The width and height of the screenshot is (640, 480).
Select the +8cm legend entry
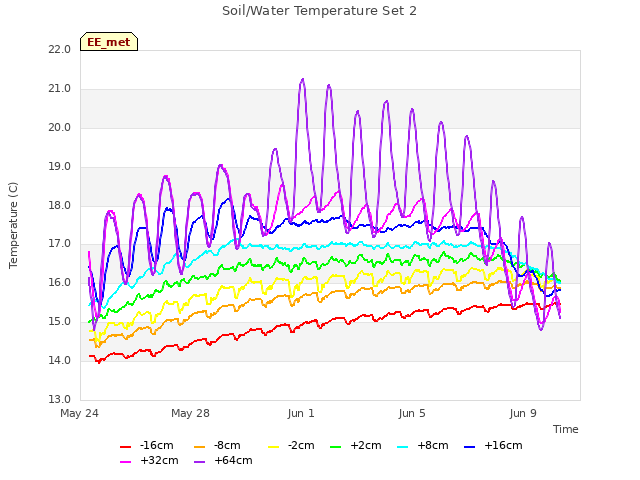point(422,445)
